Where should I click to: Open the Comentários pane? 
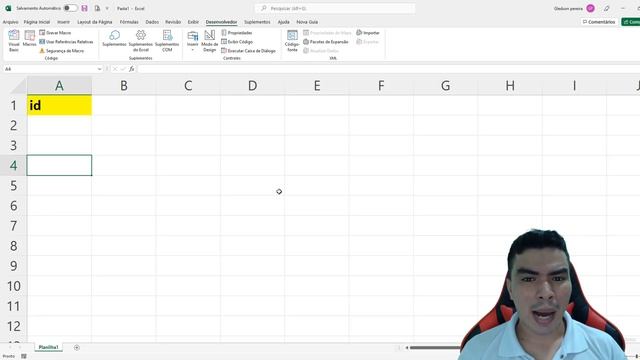tap(599, 22)
